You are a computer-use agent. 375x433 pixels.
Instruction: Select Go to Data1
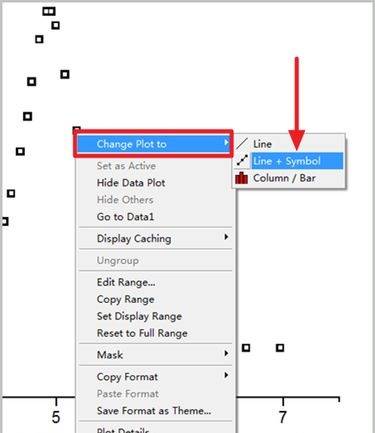click(x=125, y=217)
